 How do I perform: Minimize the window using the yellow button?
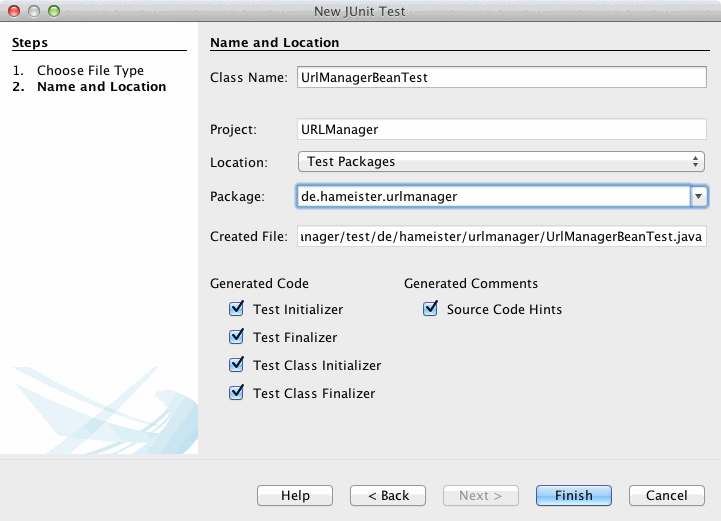click(x=34, y=11)
